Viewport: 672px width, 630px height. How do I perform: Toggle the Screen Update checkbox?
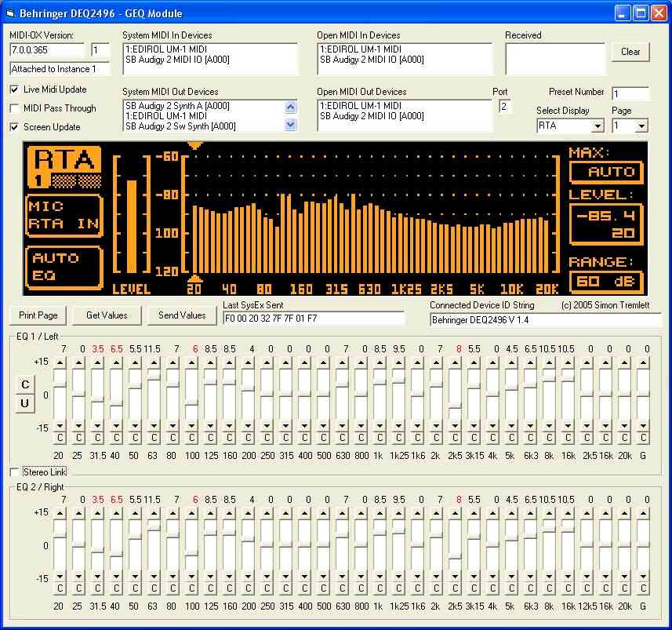[x=14, y=127]
